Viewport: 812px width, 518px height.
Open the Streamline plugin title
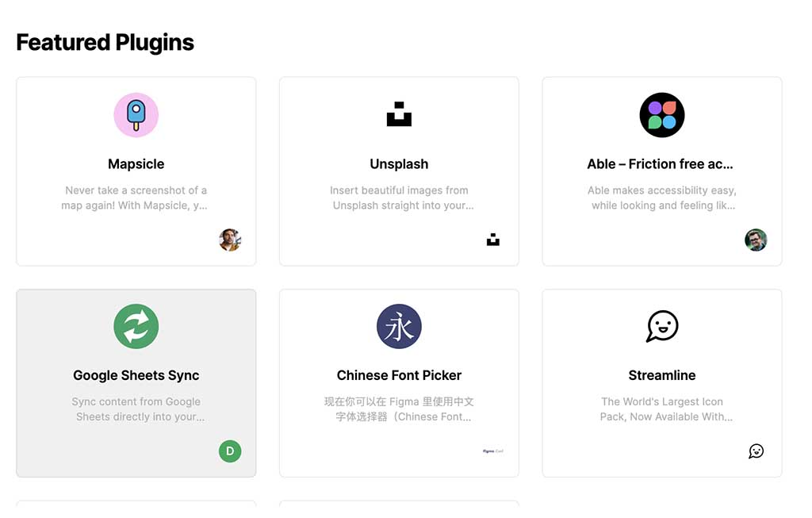(x=662, y=375)
